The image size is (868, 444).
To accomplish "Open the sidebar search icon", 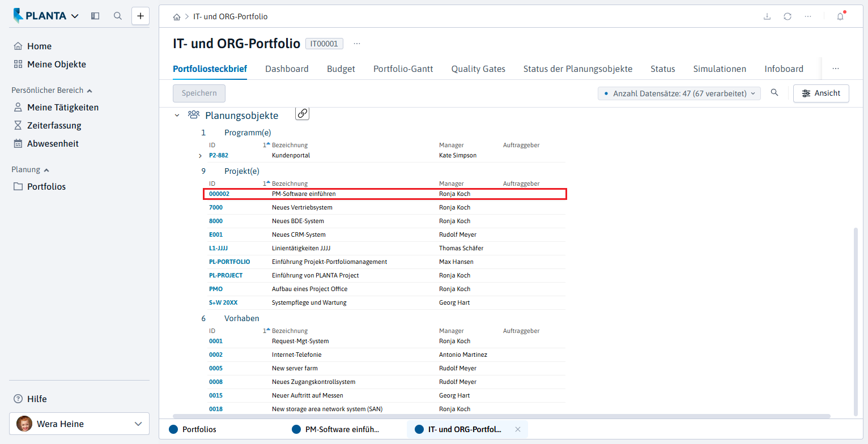I will click(x=118, y=16).
